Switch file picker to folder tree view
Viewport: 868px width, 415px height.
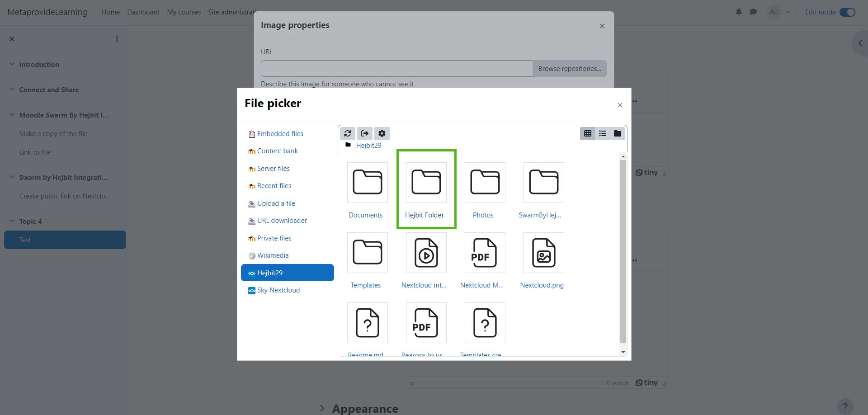618,133
